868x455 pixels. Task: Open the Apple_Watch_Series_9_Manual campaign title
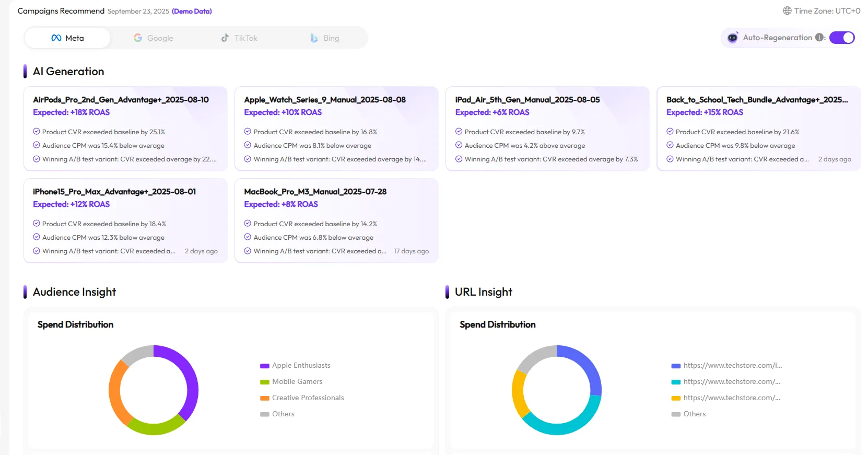[x=325, y=100]
